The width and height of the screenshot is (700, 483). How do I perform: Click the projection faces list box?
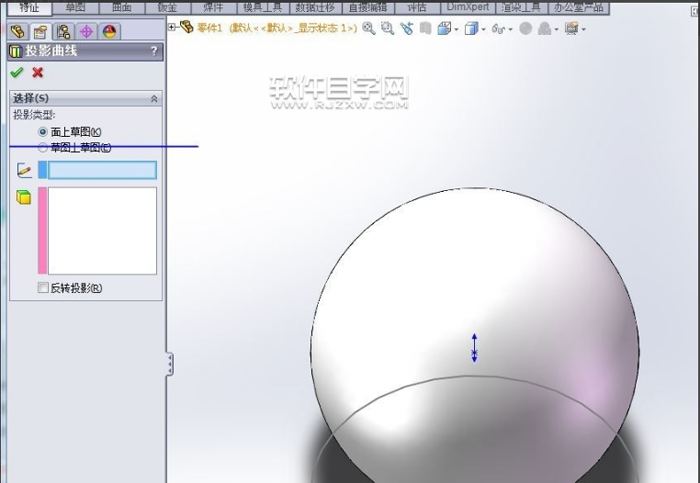coord(102,230)
